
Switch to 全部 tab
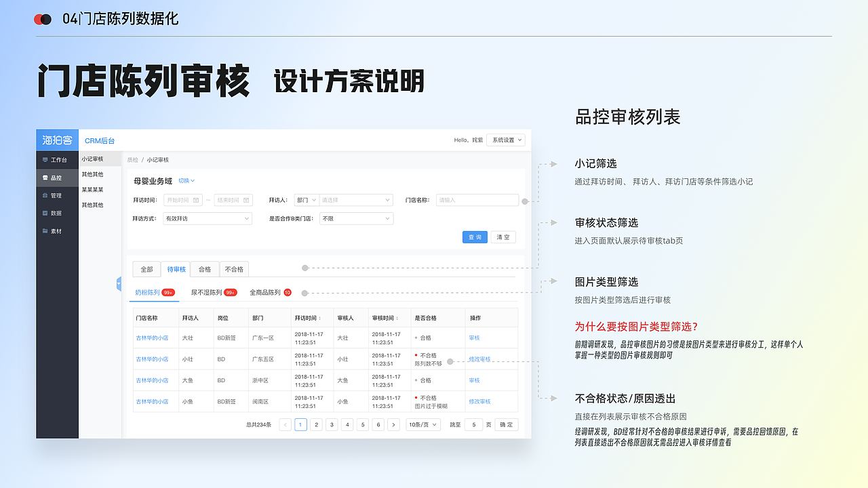click(x=146, y=269)
